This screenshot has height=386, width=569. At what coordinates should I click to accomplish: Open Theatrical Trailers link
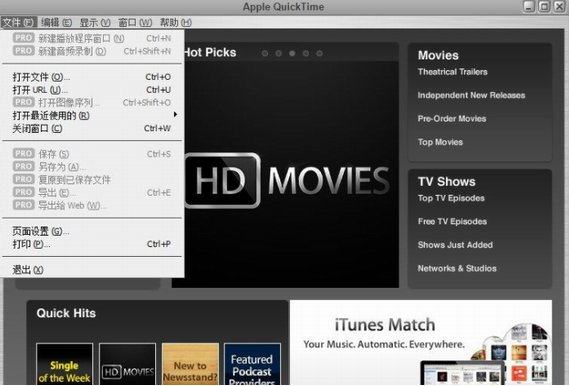click(x=453, y=72)
